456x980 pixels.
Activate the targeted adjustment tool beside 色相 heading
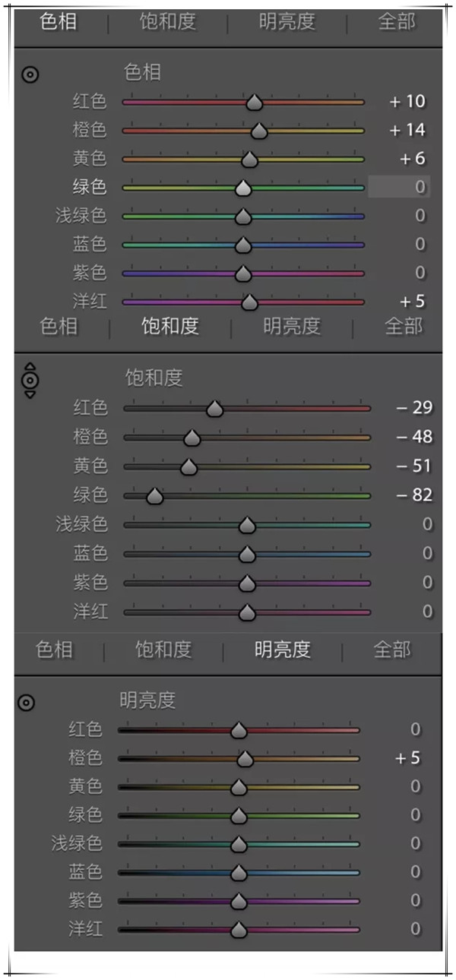30,74
